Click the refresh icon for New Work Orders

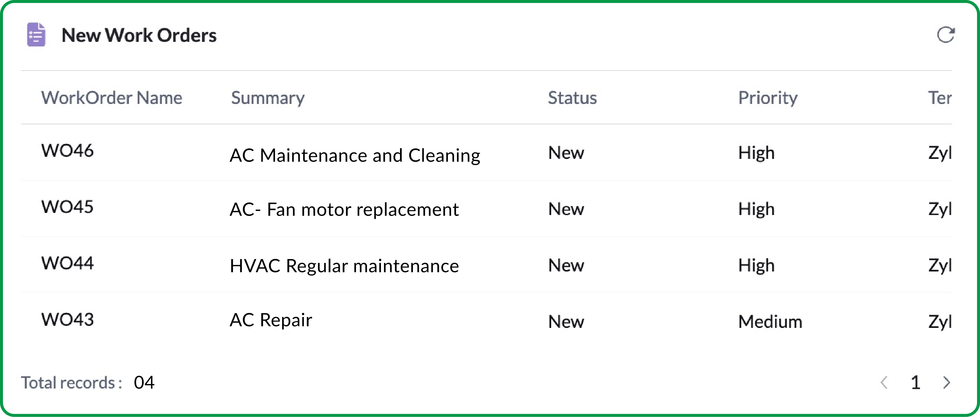click(945, 35)
